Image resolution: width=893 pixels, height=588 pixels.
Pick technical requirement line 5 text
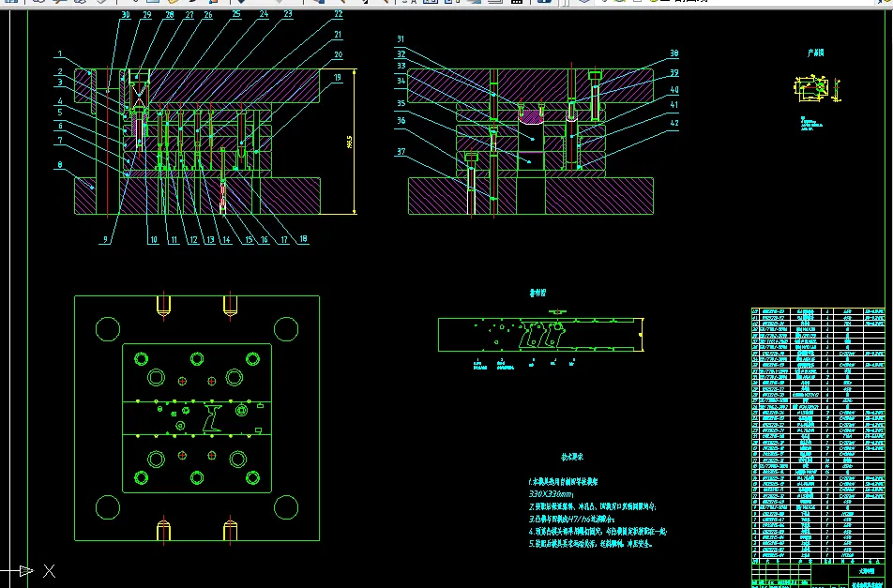(591, 544)
